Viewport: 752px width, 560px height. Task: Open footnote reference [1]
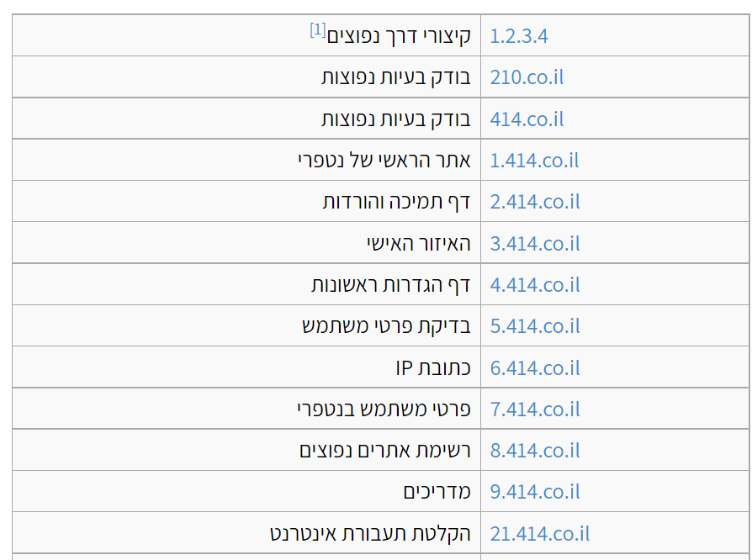tap(317, 30)
